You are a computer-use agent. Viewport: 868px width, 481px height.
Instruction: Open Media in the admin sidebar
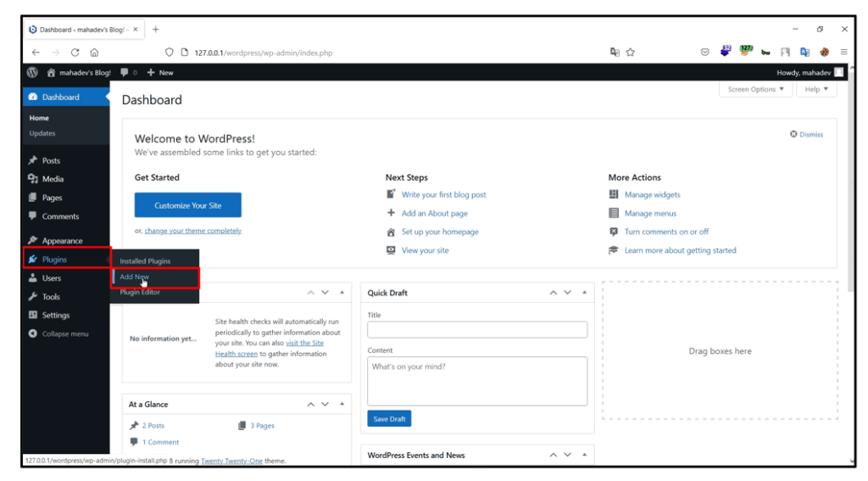(53, 179)
